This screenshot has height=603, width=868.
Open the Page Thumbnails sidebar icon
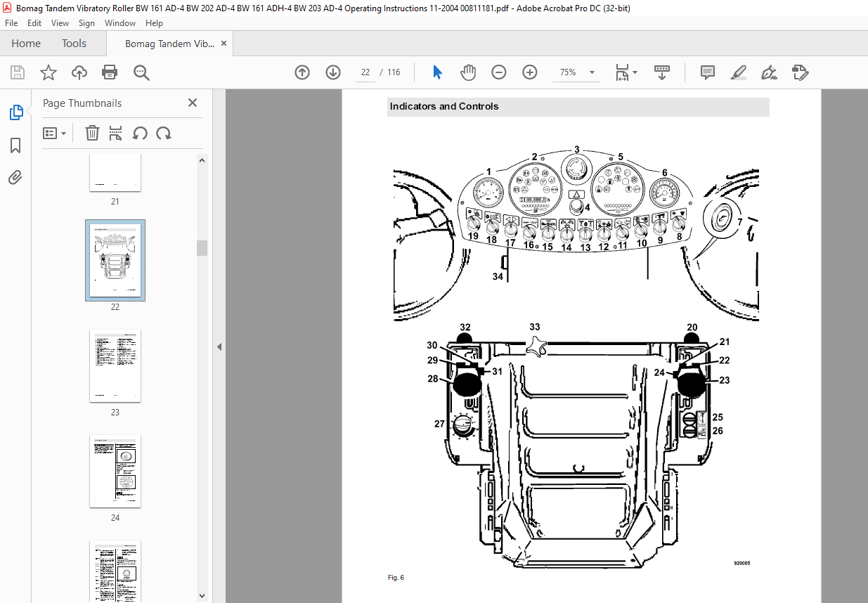point(15,112)
